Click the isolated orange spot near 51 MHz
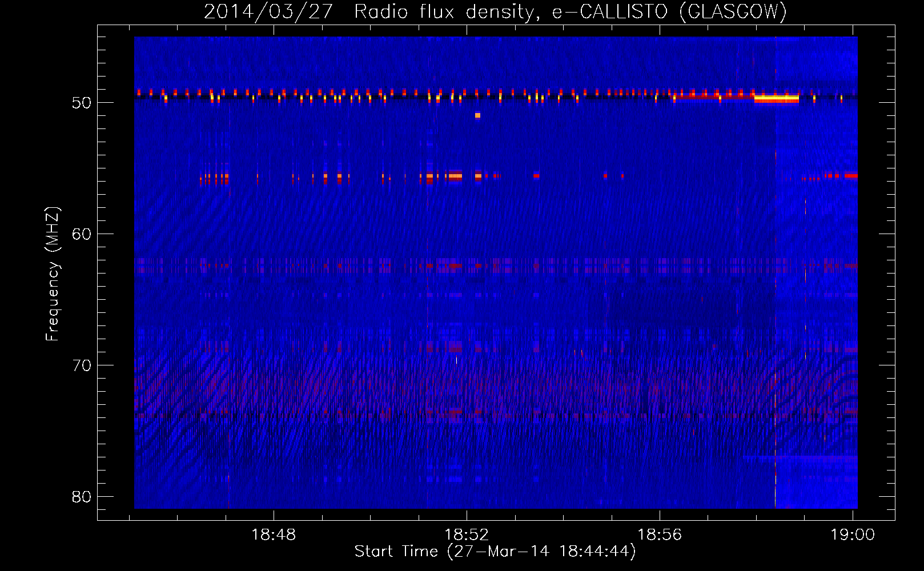 477,115
